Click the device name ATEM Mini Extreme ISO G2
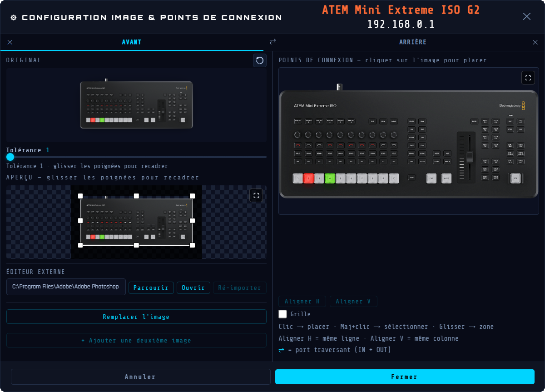Viewport: 545px width, 392px height. tap(401, 10)
